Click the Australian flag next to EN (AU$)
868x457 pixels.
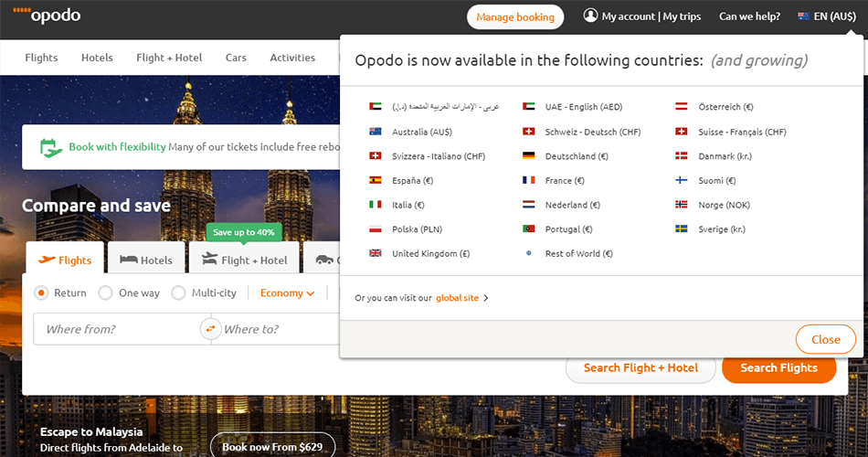pyautogui.click(x=803, y=16)
